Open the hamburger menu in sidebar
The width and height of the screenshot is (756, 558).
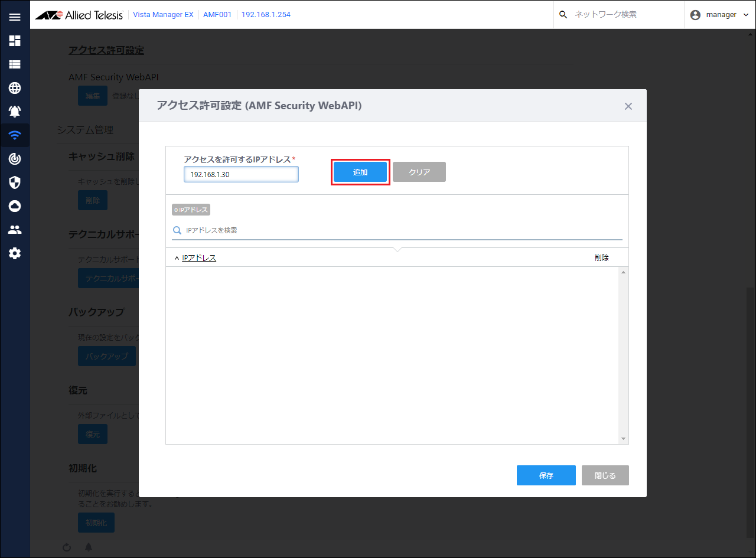(x=15, y=17)
